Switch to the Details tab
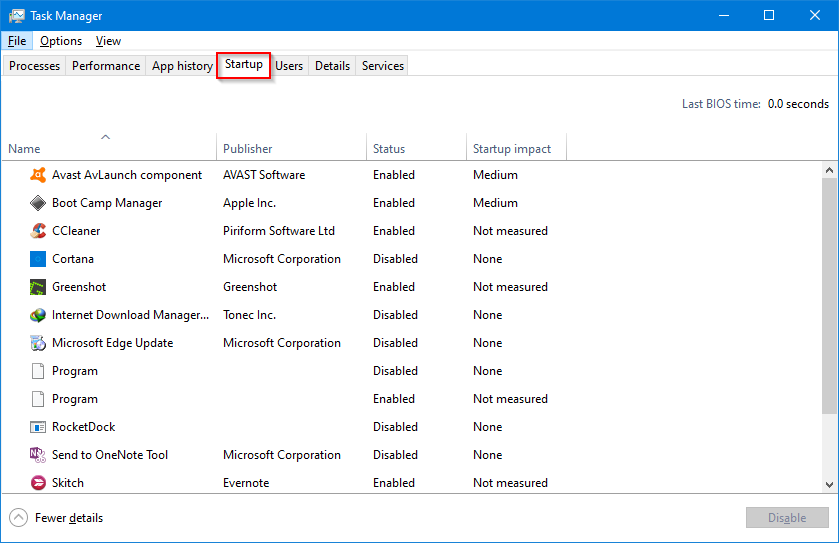 [332, 66]
